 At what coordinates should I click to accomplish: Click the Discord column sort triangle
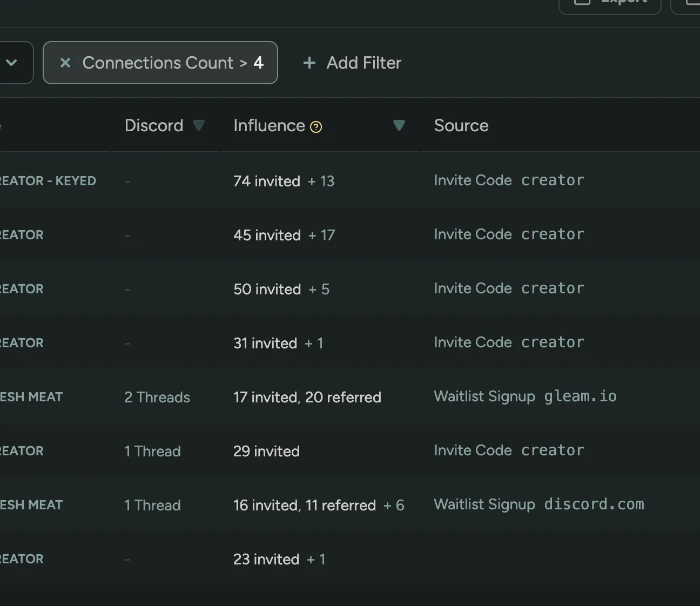pyautogui.click(x=199, y=125)
